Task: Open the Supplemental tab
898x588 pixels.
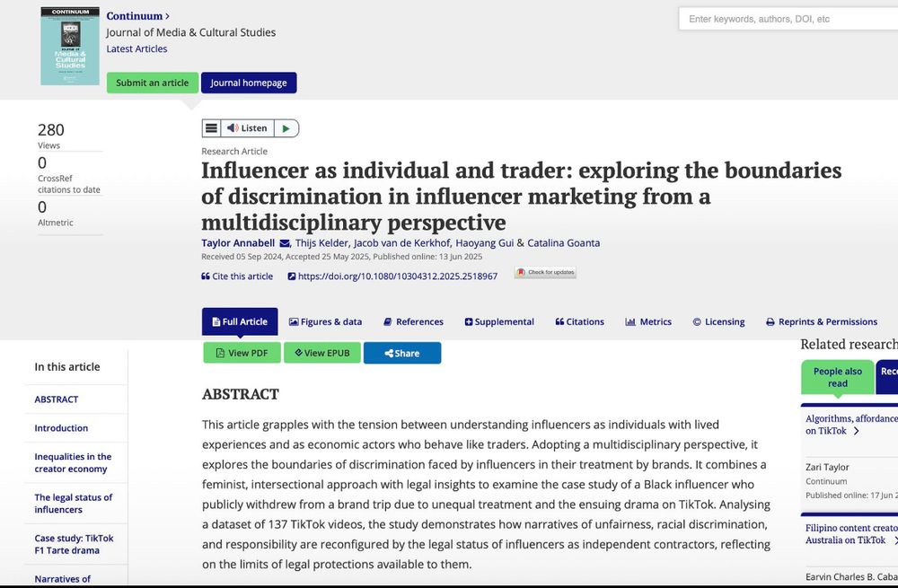Action: 499,321
